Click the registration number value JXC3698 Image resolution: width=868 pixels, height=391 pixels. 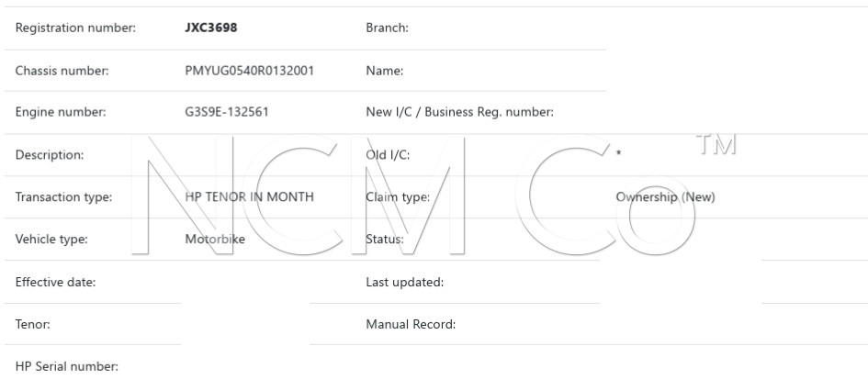[x=211, y=28]
